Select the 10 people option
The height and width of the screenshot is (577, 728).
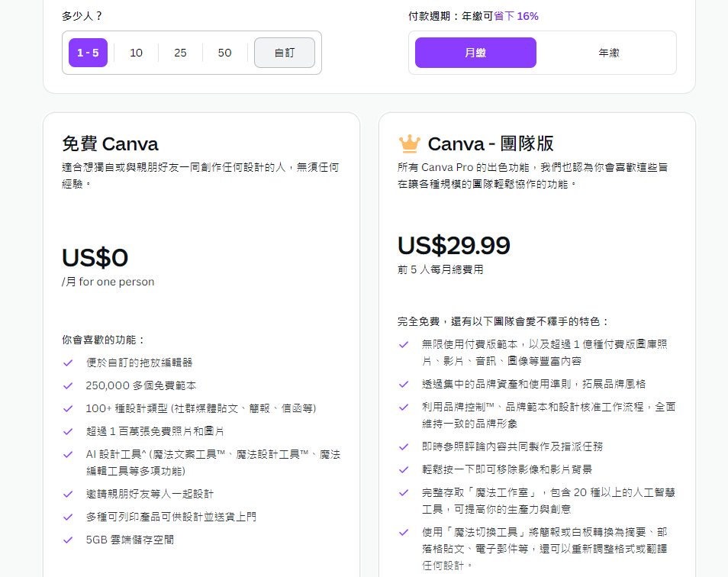(x=136, y=53)
